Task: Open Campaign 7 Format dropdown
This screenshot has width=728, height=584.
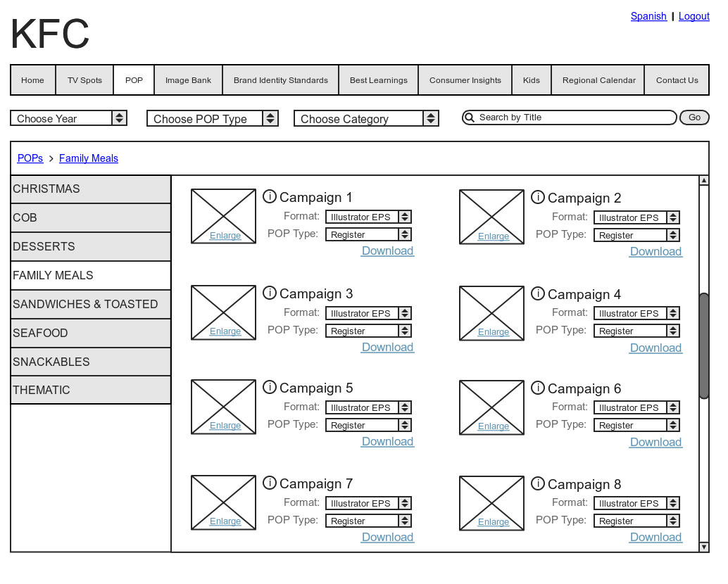Action: pos(369,503)
